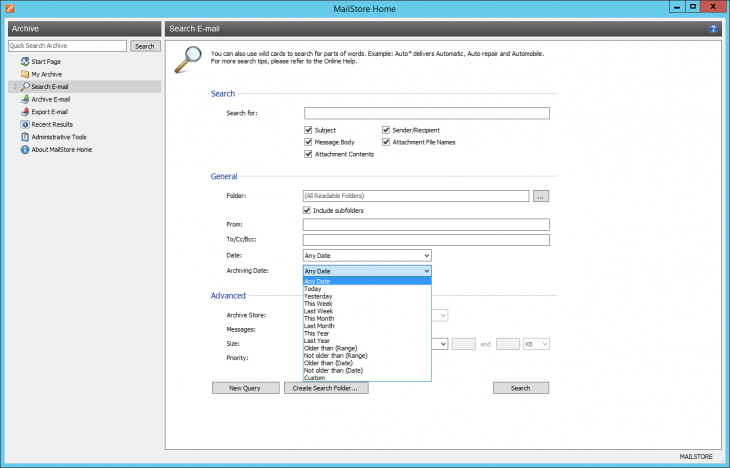Click the Archive E-mail icon
This screenshot has width=730, height=468.
click(25, 99)
